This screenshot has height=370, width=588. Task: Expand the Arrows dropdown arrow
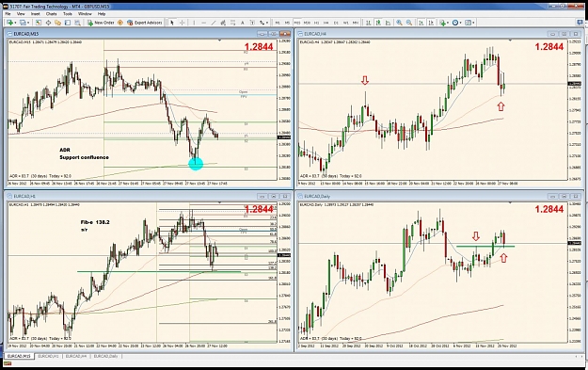pos(267,23)
